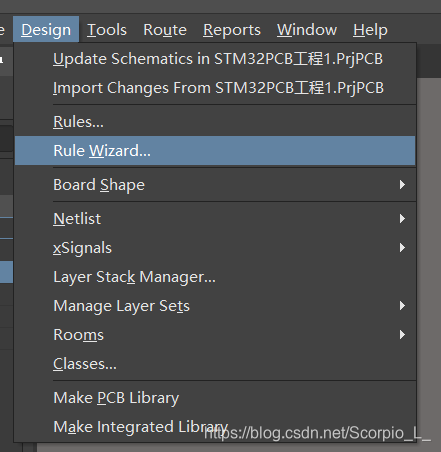Expand the xSignals submenu arrow

[402, 248]
